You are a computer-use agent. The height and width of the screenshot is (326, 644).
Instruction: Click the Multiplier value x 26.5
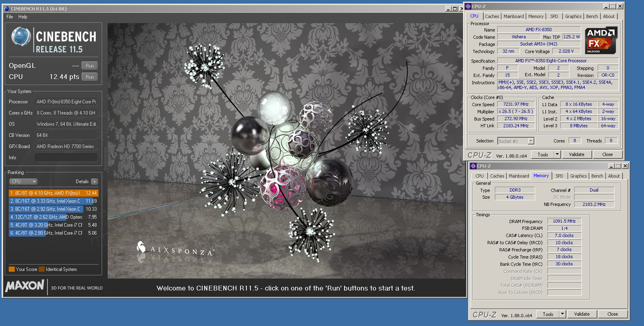(516, 111)
